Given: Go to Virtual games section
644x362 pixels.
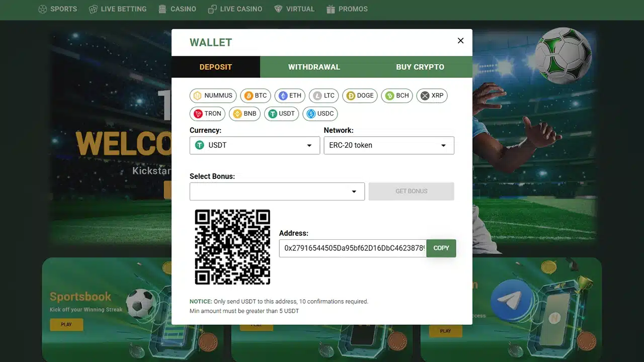Looking at the screenshot, I should (294, 9).
